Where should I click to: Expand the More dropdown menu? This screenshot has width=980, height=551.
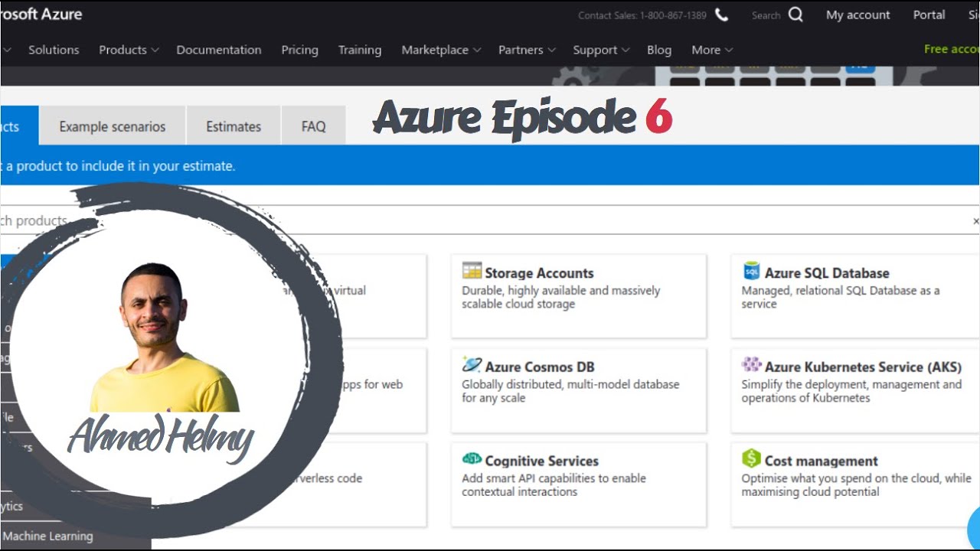point(712,50)
